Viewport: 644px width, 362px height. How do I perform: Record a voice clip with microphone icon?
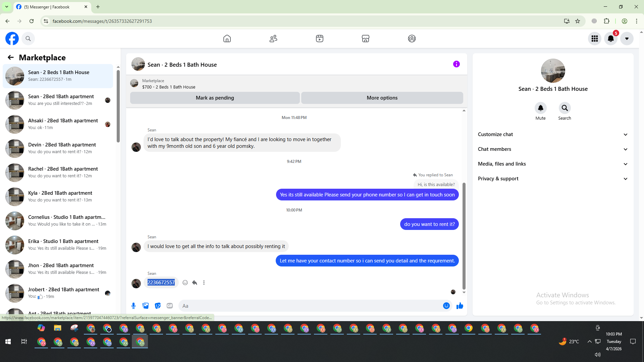point(133,306)
